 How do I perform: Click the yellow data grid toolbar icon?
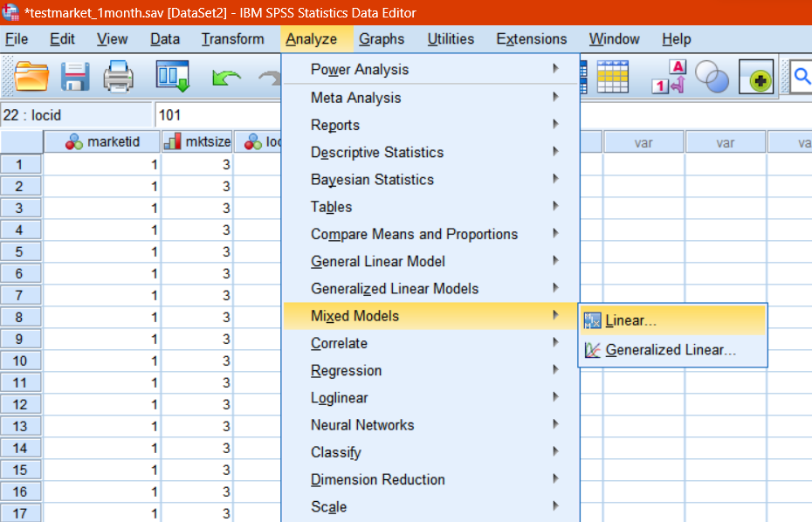(613, 77)
